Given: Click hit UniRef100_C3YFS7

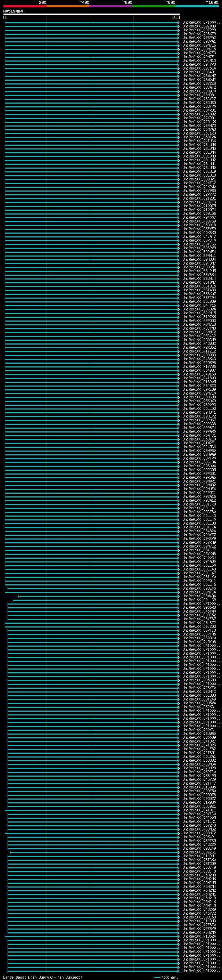Looking at the screenshot, I should click(x=199, y=619).
